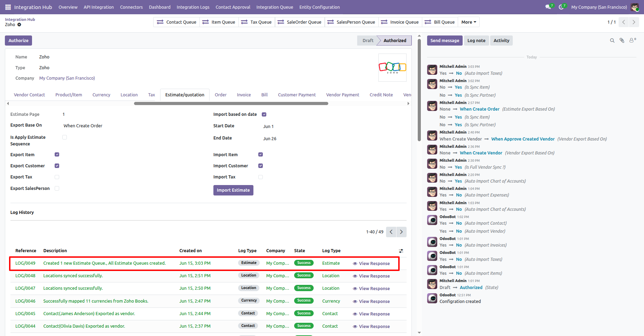
Task: Enable the Import Tax checkbox
Action: tap(260, 177)
